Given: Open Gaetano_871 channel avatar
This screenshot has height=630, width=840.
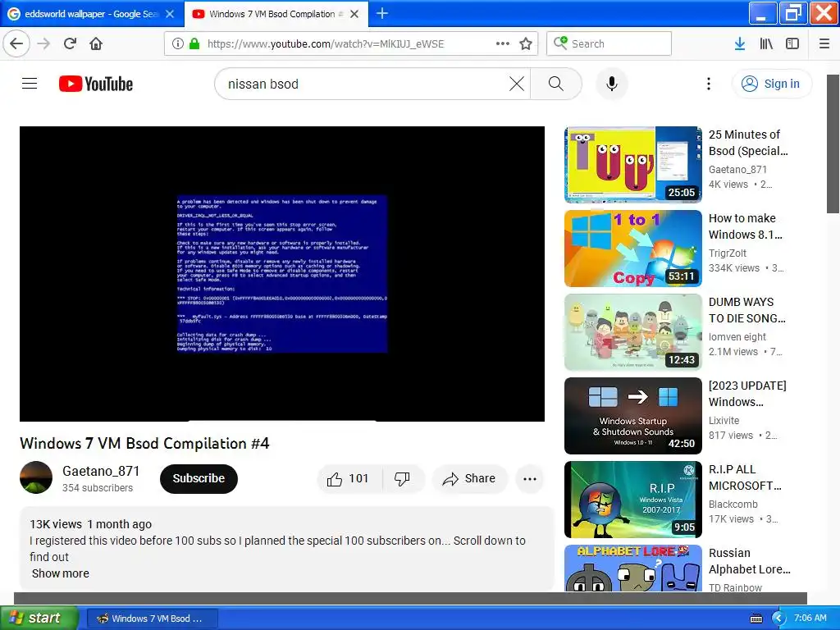Looking at the screenshot, I should (36, 477).
